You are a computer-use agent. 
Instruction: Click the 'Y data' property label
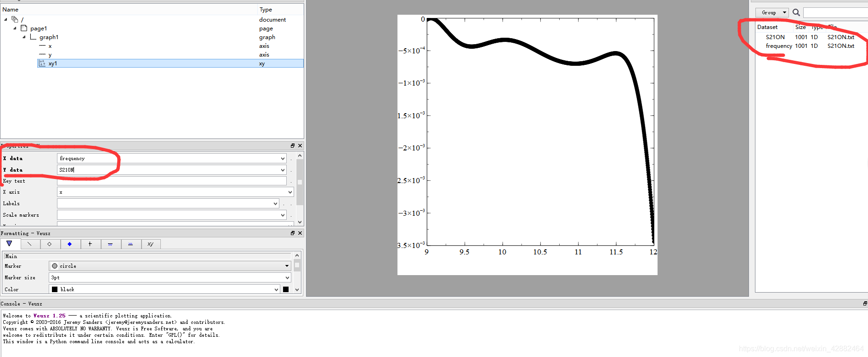[12, 170]
